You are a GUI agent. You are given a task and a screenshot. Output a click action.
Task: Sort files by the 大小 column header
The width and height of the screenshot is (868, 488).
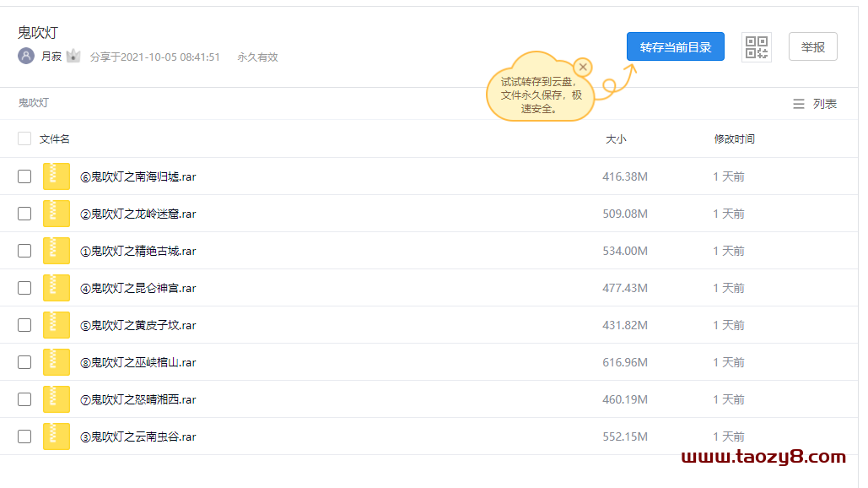[616, 138]
